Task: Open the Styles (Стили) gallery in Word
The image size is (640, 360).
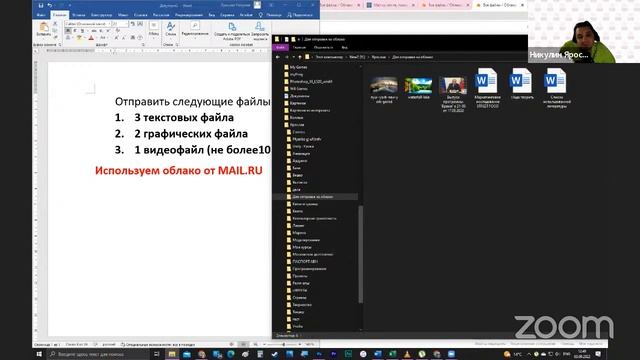Action: pyautogui.click(x=171, y=29)
